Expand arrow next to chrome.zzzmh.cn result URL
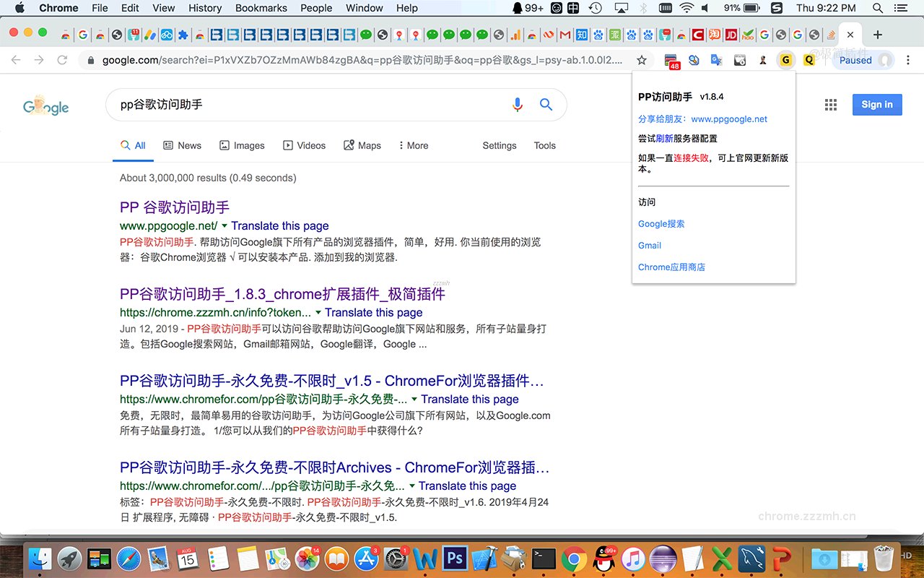The image size is (924, 578). [x=318, y=312]
